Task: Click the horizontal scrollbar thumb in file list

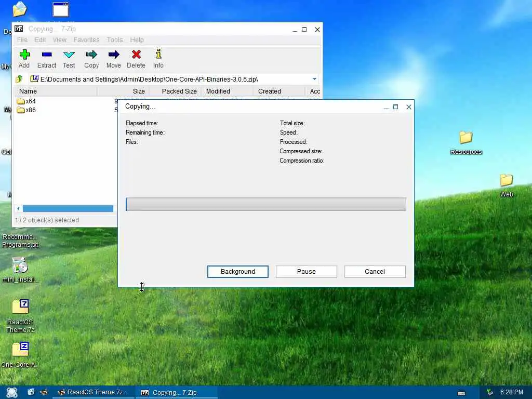Action: [x=68, y=208]
